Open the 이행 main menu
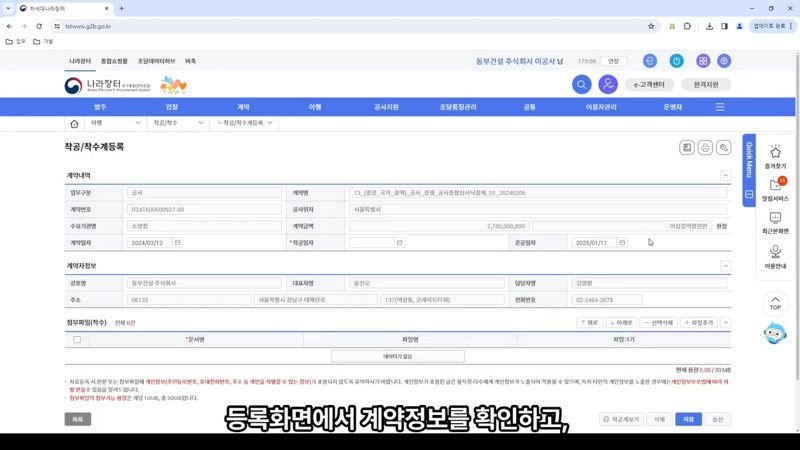This screenshot has width=800, height=450. click(315, 107)
